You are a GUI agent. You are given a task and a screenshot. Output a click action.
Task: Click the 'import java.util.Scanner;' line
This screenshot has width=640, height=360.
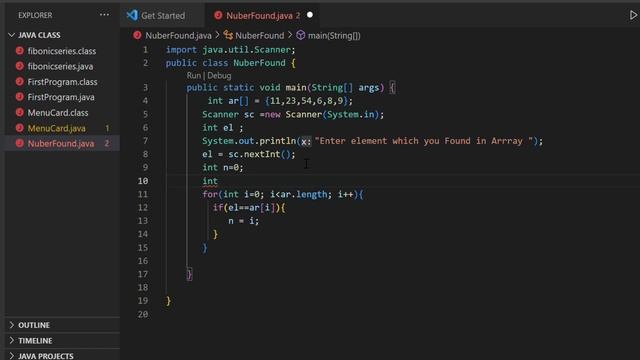click(230, 50)
